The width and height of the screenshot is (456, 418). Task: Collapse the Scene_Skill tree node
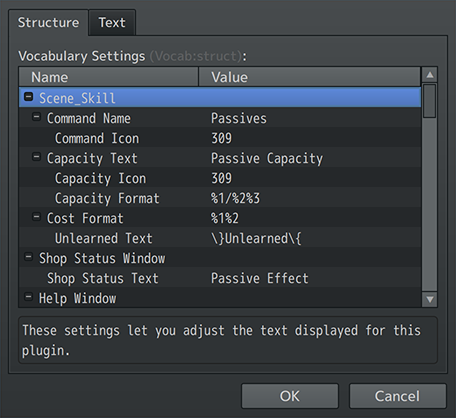point(29,97)
